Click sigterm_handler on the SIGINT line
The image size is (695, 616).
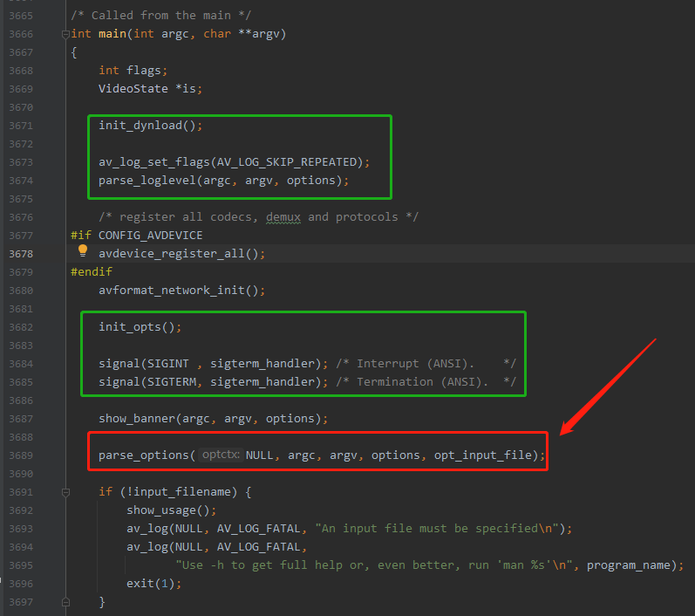pyautogui.click(x=262, y=364)
